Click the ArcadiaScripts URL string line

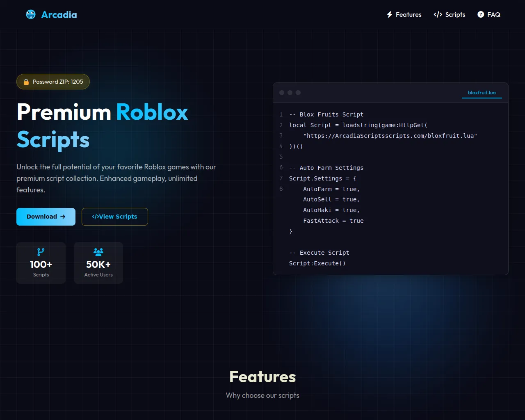[390, 136]
